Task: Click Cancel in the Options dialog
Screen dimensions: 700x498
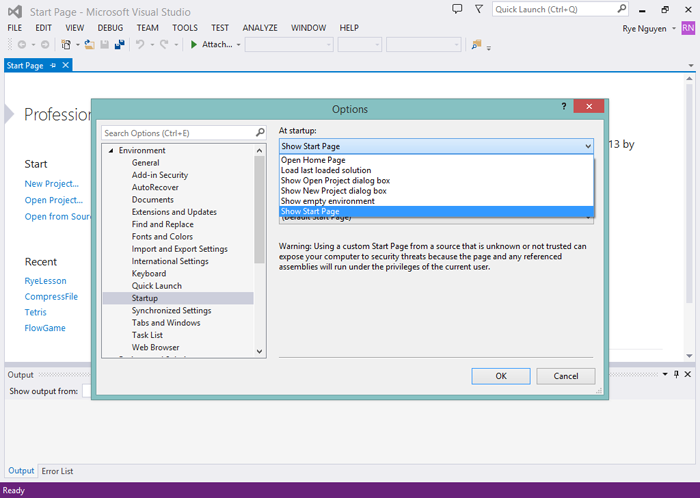Action: (566, 376)
